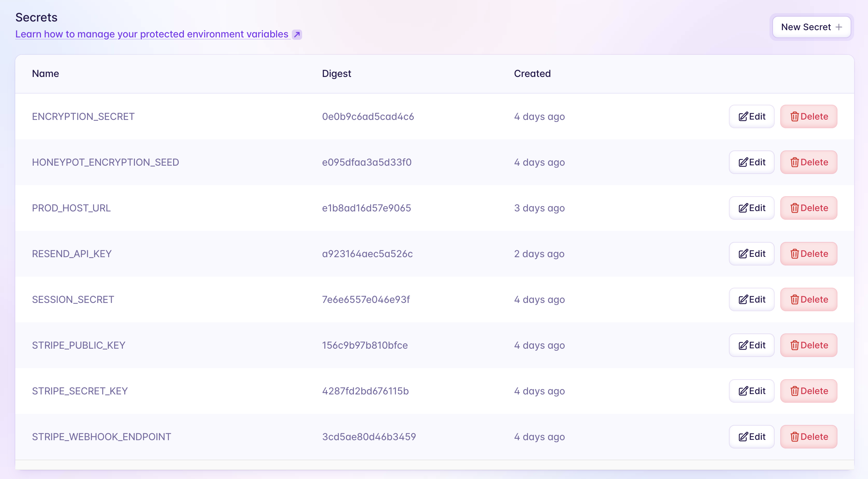Click trash icon for HONEYPOT_ENCRYPTION_SEED
The height and width of the screenshot is (479, 868).
coord(794,162)
